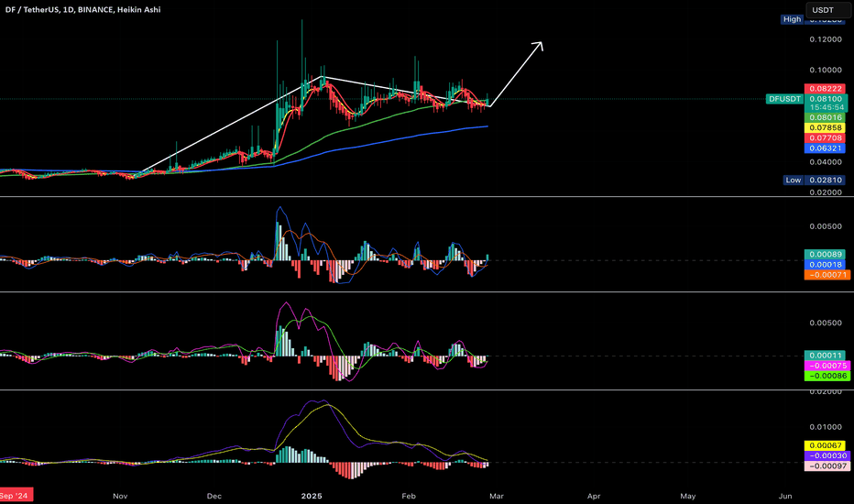Select the red 0.07708 moving average label
Viewport: 854px width, 504px height.
[x=825, y=138]
